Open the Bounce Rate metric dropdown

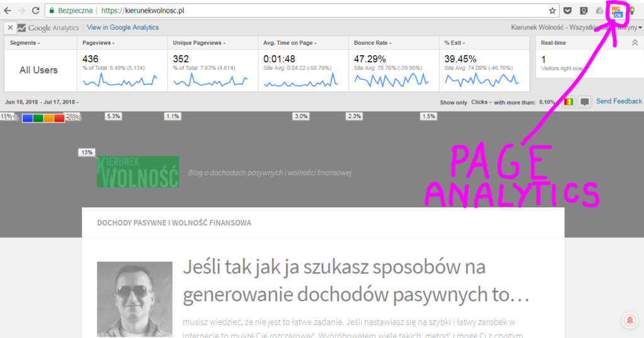tap(374, 43)
